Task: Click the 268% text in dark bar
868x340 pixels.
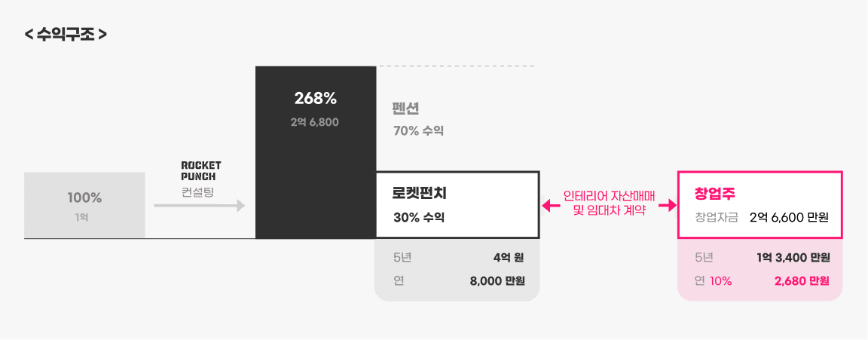Action: (x=316, y=99)
